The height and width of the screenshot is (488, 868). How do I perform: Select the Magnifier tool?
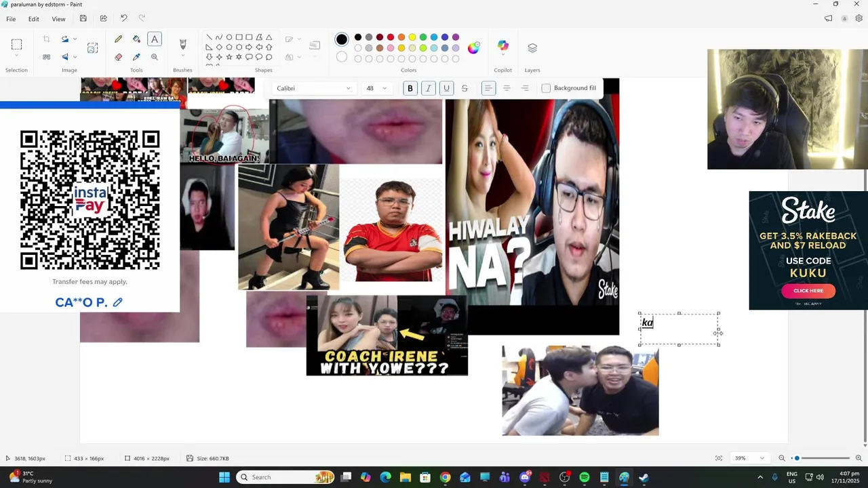[155, 57]
